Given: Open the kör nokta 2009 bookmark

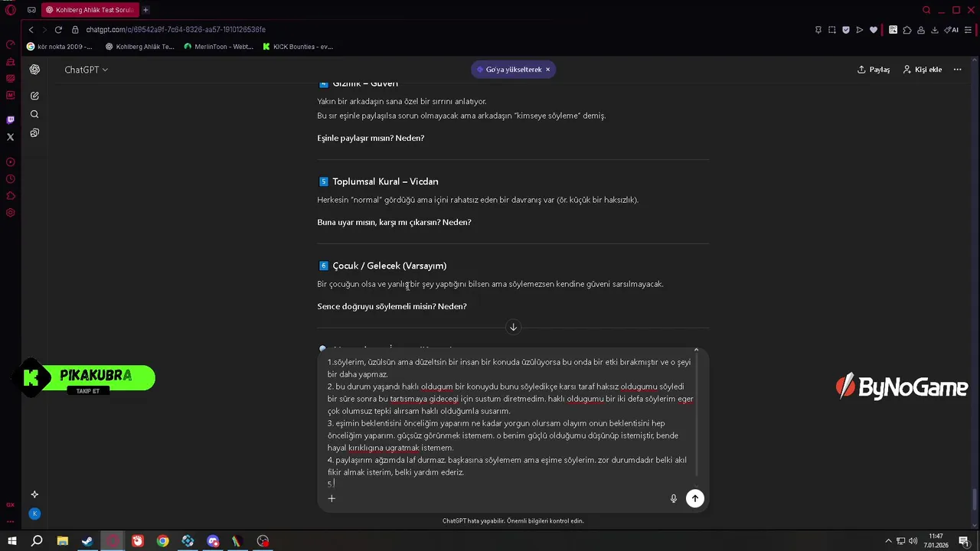Looking at the screenshot, I should tap(60, 47).
